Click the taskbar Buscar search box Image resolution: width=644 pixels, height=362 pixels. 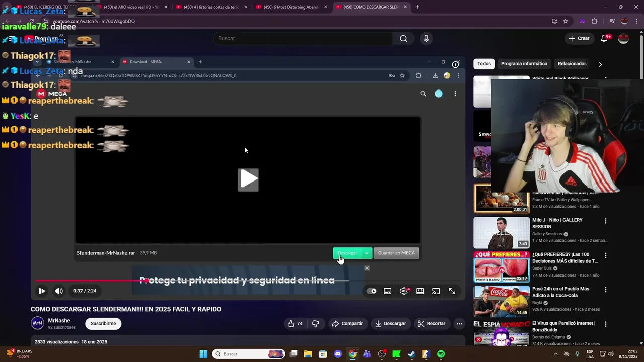coord(249,354)
